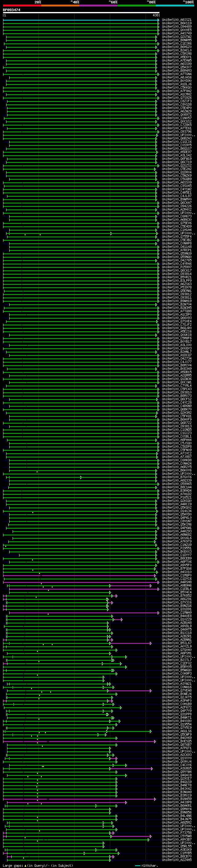
Task: Select label UniRef100_A2Z4A5
Action: (177, 860)
